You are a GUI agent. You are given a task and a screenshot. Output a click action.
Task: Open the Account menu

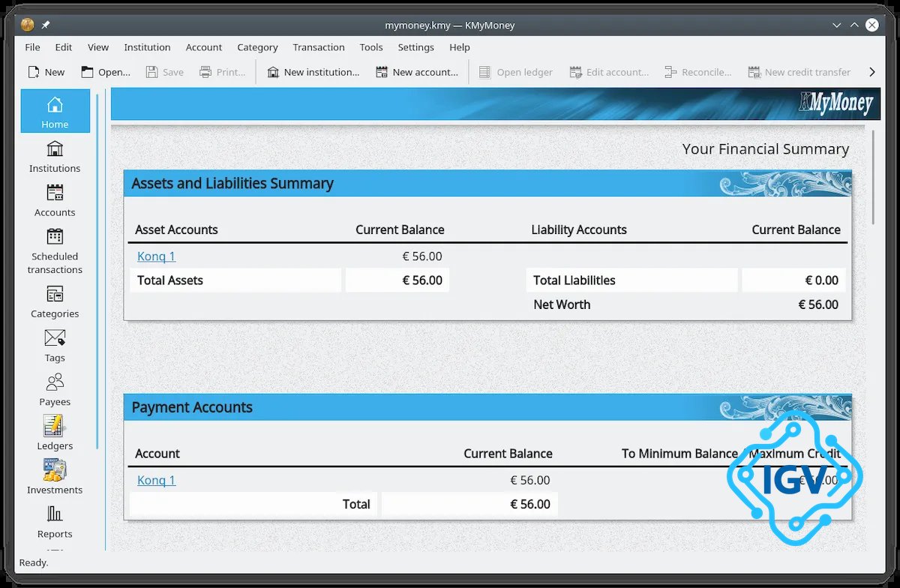[204, 47]
